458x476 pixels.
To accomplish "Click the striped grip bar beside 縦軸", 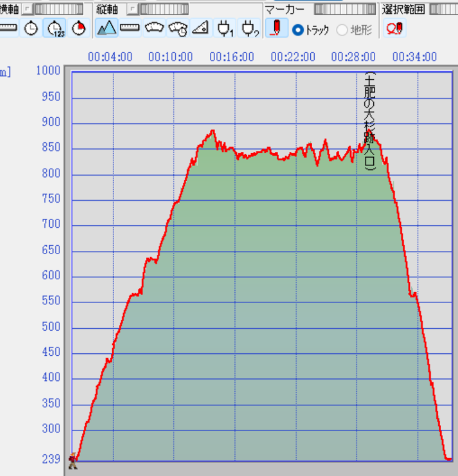I will pos(164,9).
